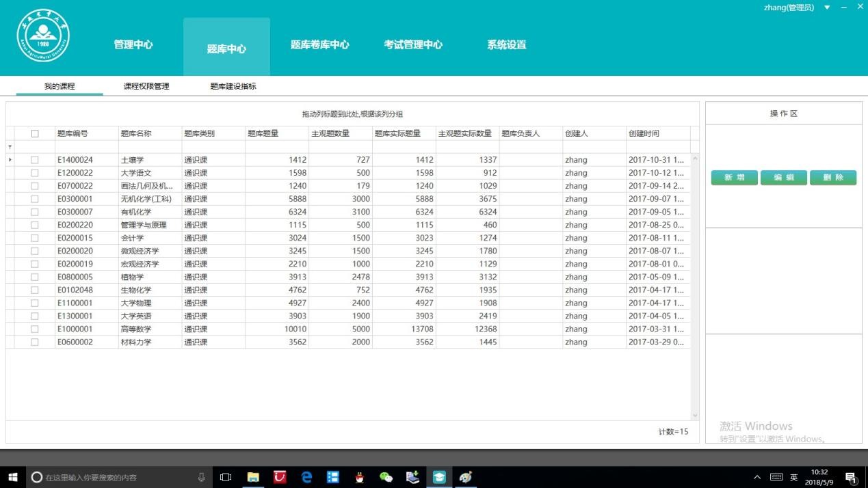Click the 题库名称 column filter field
Image resolution: width=868 pixels, height=488 pixels.
[x=150, y=147]
